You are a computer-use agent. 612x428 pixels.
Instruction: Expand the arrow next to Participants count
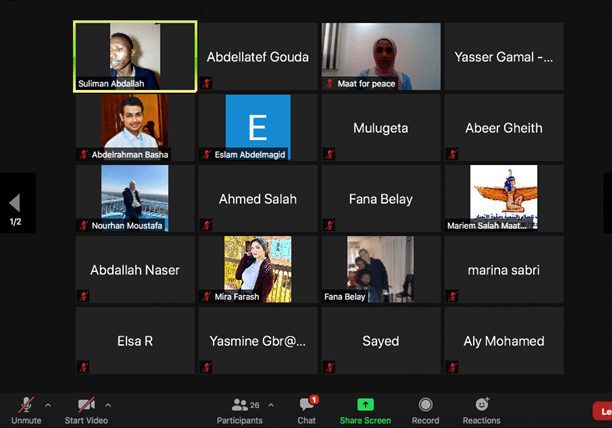(x=271, y=405)
